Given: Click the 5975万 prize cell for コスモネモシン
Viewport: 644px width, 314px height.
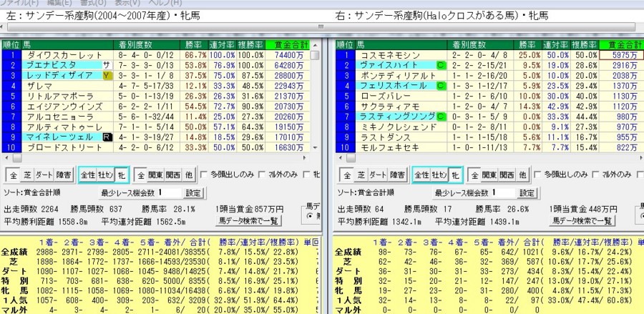Looking at the screenshot, I should click(621, 55).
